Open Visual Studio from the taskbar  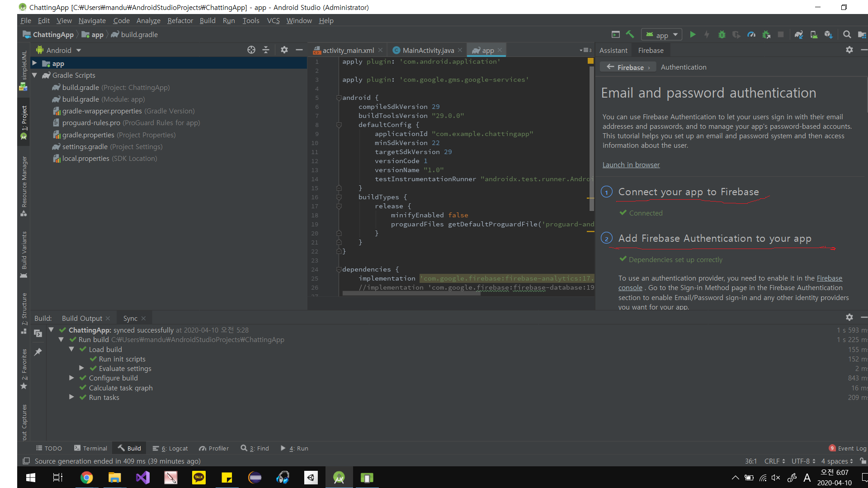pyautogui.click(x=142, y=477)
